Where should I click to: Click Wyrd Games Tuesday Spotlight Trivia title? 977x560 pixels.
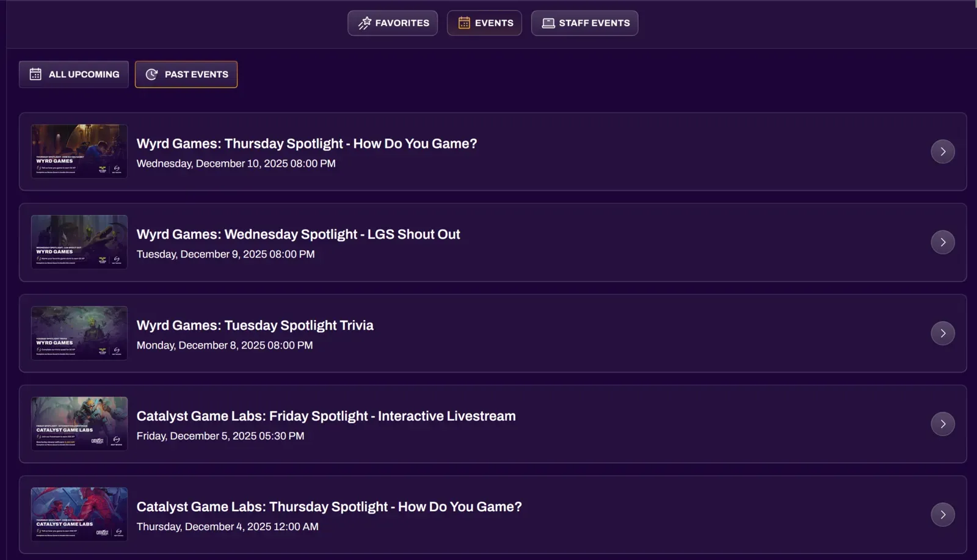coord(255,325)
